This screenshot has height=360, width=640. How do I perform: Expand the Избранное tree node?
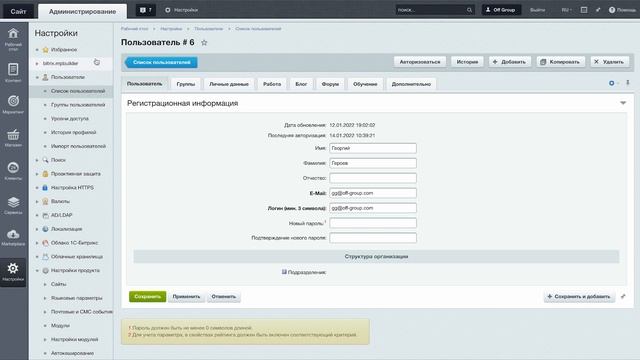(x=37, y=50)
